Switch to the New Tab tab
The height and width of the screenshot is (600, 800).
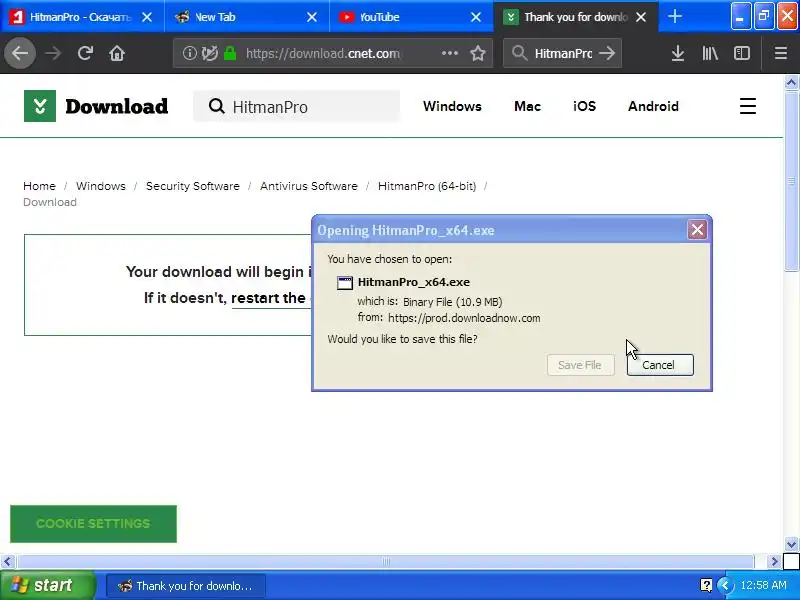click(247, 17)
